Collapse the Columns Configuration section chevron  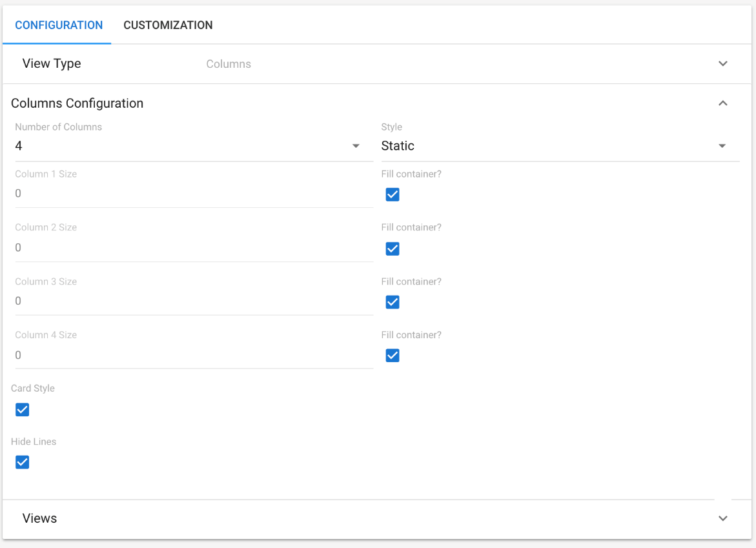tap(723, 103)
